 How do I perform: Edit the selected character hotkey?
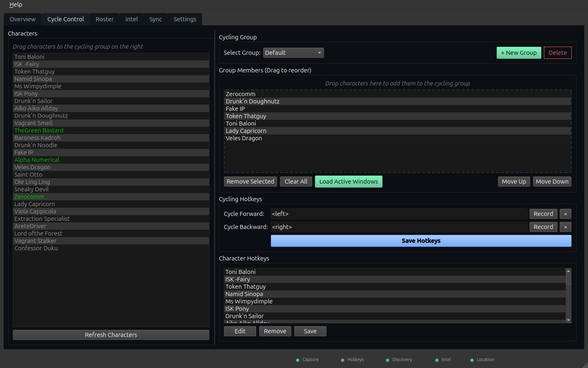point(240,331)
